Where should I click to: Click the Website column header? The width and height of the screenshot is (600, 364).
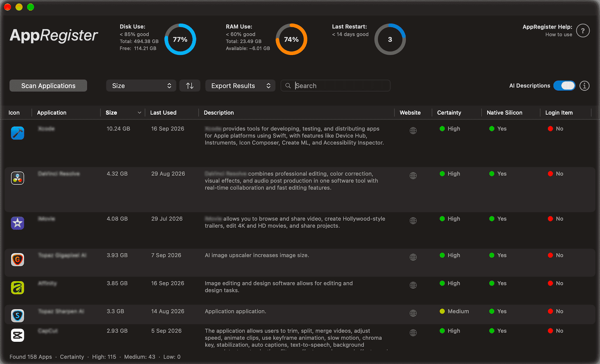coord(410,113)
